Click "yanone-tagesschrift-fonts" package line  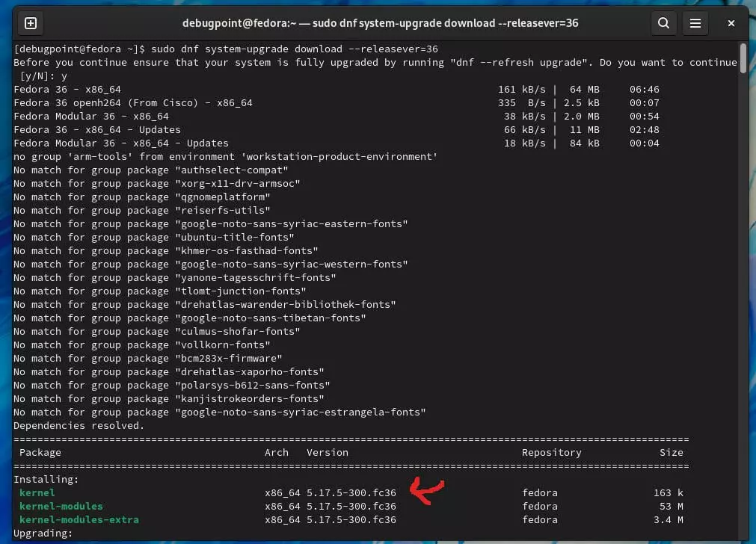174,278
